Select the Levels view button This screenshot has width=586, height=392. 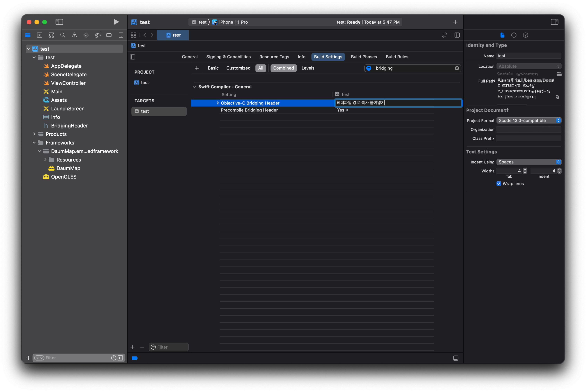[x=308, y=68]
